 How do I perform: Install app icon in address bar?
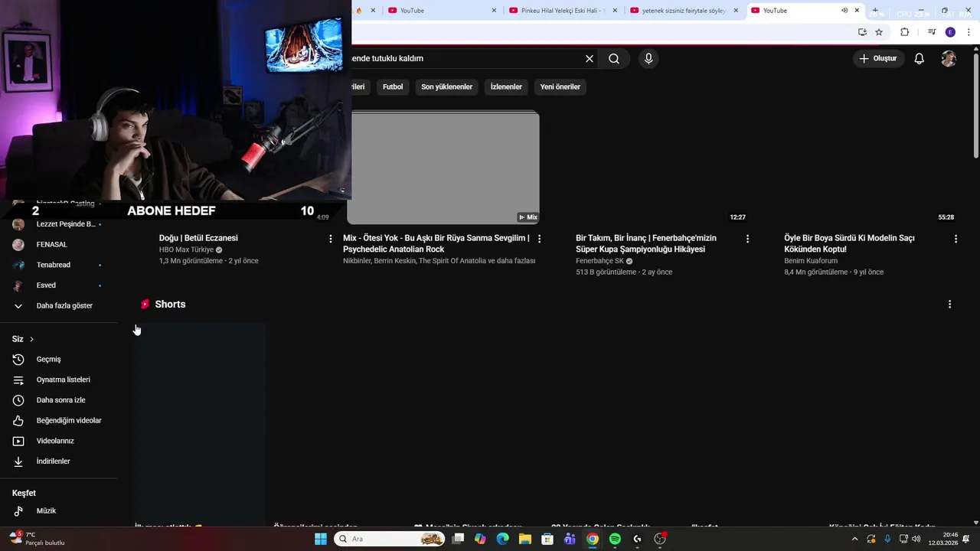(x=862, y=32)
